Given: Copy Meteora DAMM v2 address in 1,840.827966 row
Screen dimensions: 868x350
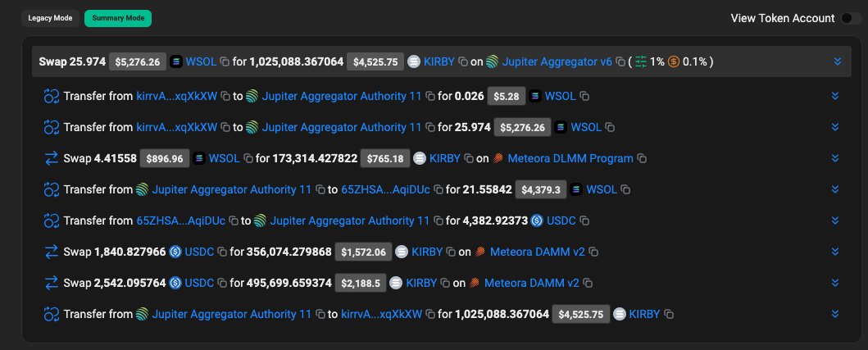Looking at the screenshot, I should (x=593, y=252).
